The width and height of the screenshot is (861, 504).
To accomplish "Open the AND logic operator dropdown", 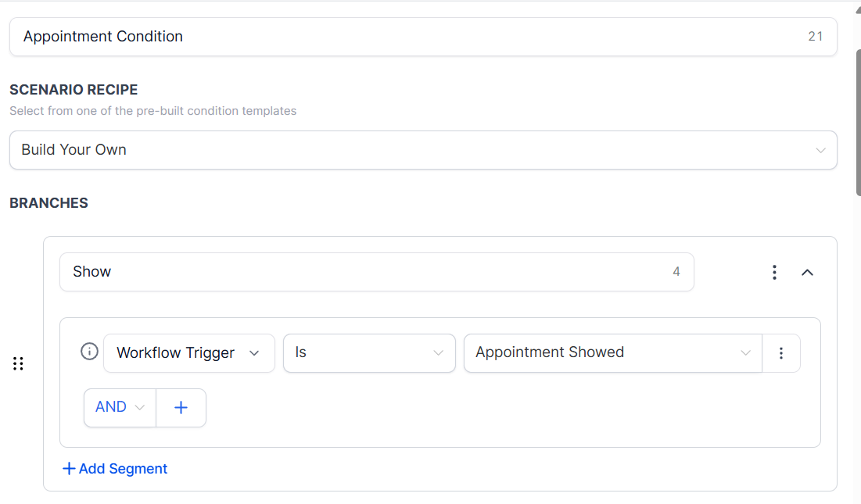I will click(140, 407).
